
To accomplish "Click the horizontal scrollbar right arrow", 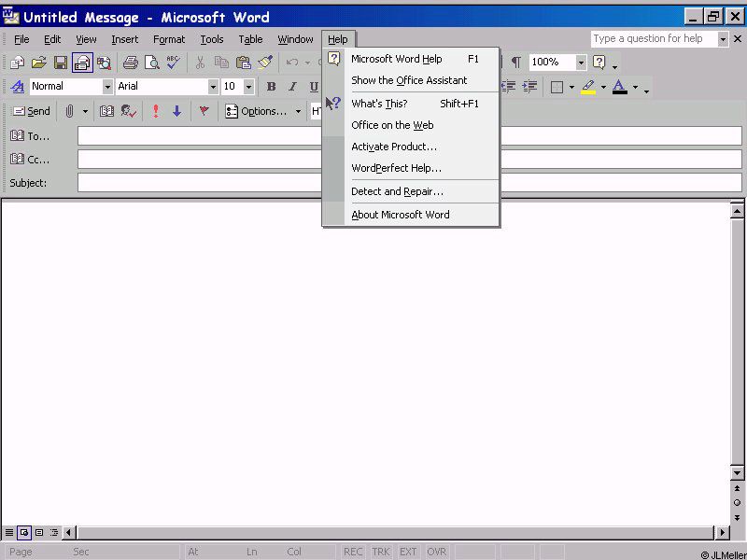I will point(722,532).
